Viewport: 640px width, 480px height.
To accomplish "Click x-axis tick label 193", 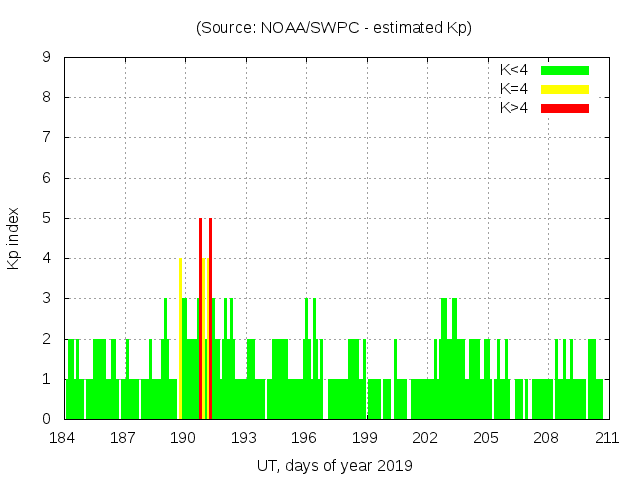I will point(244,438).
